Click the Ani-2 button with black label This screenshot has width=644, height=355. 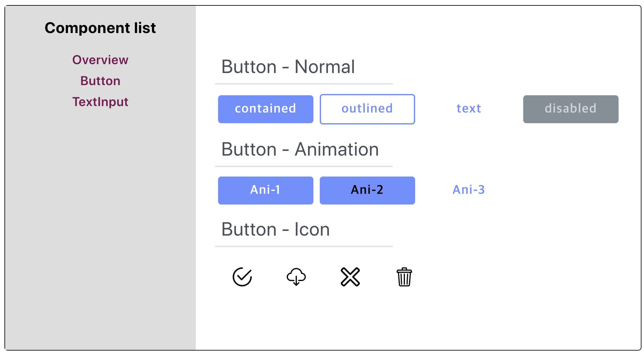point(367,190)
